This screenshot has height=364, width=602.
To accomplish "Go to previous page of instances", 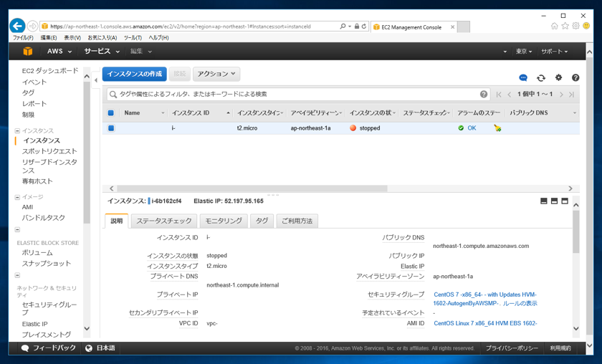I will tap(510, 95).
